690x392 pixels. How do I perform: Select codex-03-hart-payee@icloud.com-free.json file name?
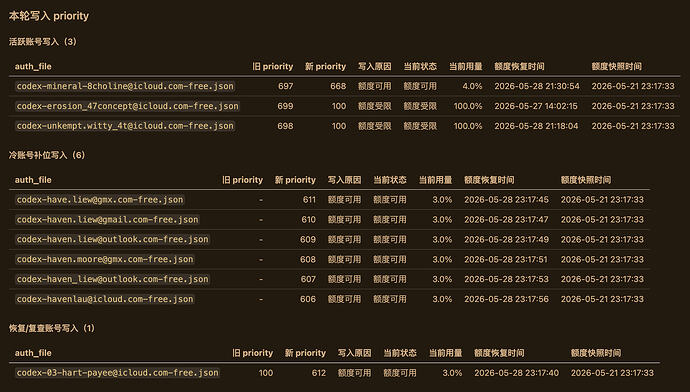tap(117, 373)
